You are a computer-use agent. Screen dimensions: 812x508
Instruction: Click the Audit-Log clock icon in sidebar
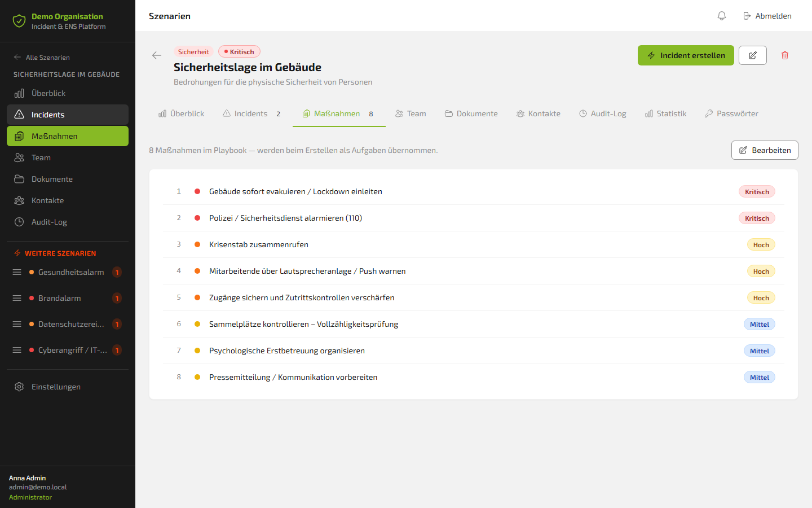pyautogui.click(x=19, y=222)
